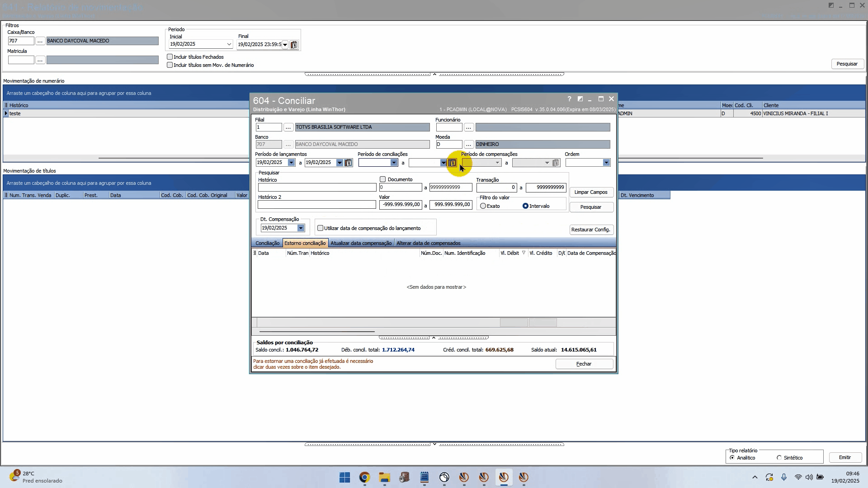The height and width of the screenshot is (488, 868).
Task: Open first Período de conciliações date dropdown
Action: pyautogui.click(x=394, y=163)
